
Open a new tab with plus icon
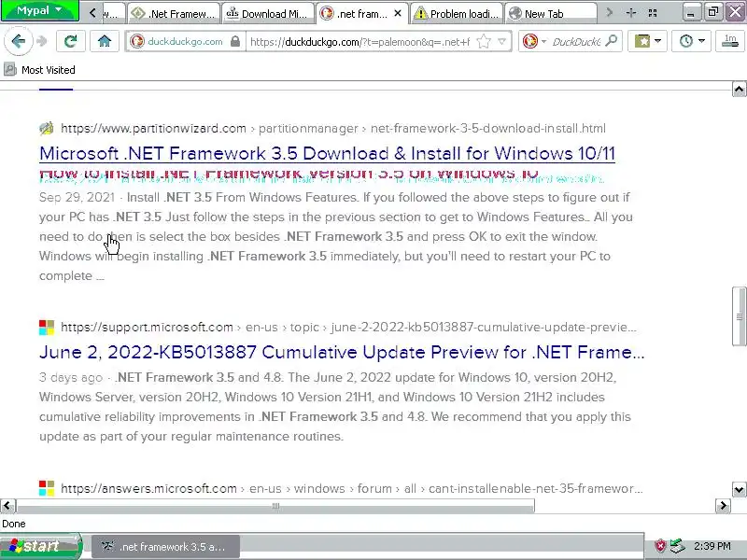[x=631, y=13]
